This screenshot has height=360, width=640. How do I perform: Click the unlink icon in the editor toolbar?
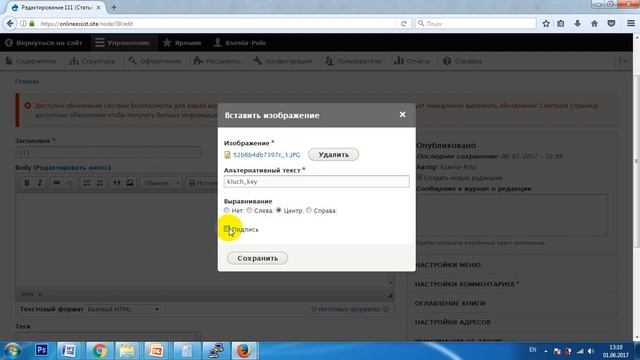tap(70, 183)
